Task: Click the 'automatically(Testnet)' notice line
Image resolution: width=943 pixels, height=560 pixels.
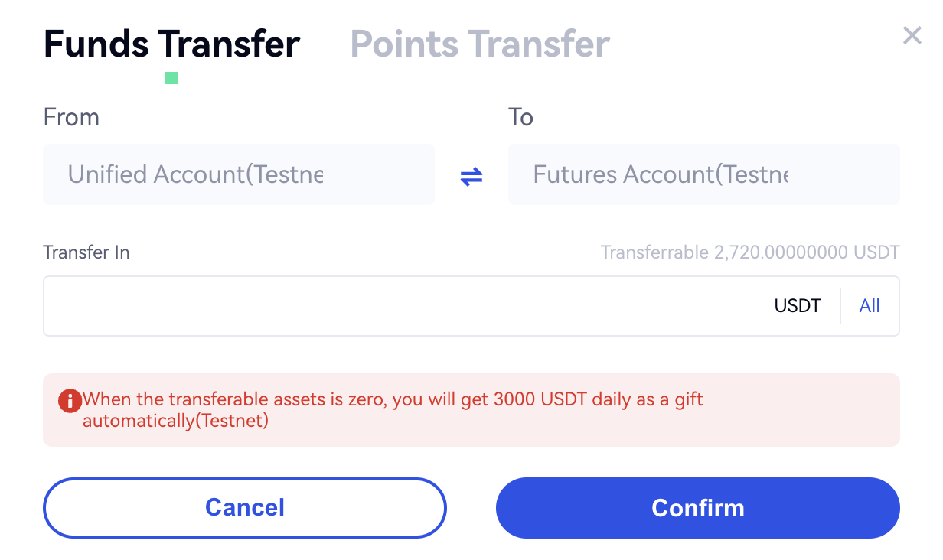Action: 175,421
